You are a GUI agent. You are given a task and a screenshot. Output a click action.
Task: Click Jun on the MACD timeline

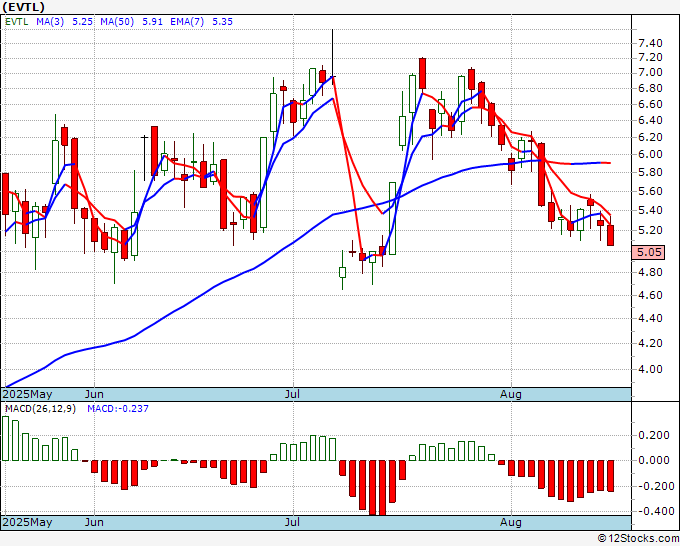coord(94,522)
